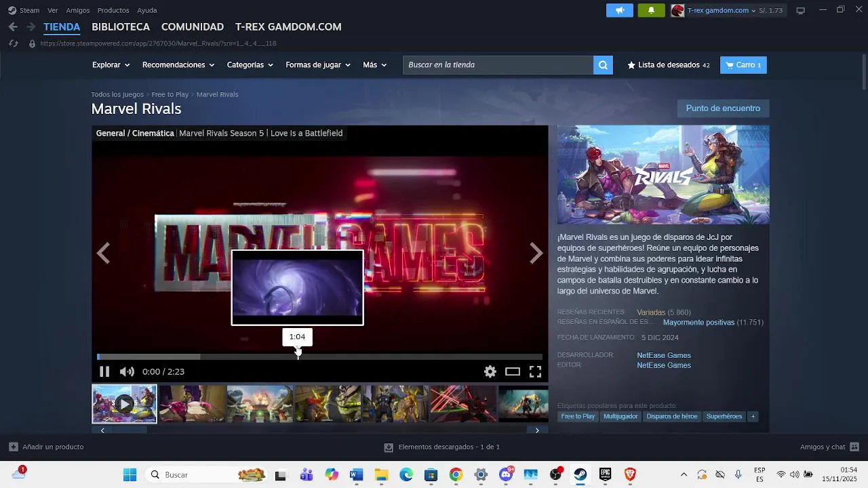Open Amigos y chat
The image size is (868, 488).
coord(829,447)
